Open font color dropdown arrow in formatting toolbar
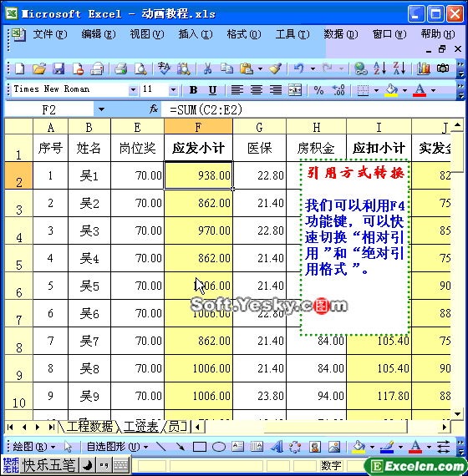 [x=434, y=90]
